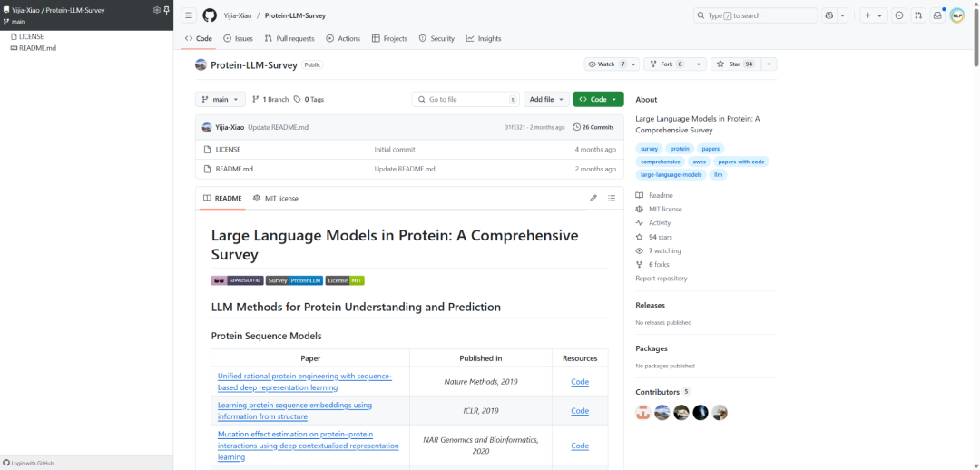Toggle the sidebar pin icon

click(166, 10)
